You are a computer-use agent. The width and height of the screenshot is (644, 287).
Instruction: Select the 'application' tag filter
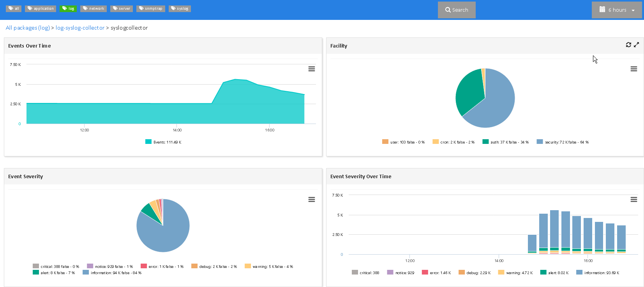point(41,9)
